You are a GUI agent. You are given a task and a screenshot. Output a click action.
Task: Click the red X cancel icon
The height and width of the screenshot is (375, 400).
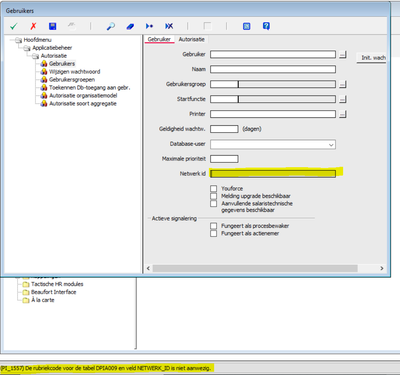coord(33,26)
